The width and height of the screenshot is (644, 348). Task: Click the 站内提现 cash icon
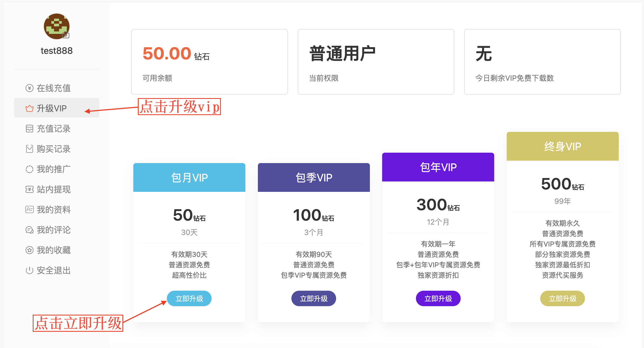click(x=29, y=189)
